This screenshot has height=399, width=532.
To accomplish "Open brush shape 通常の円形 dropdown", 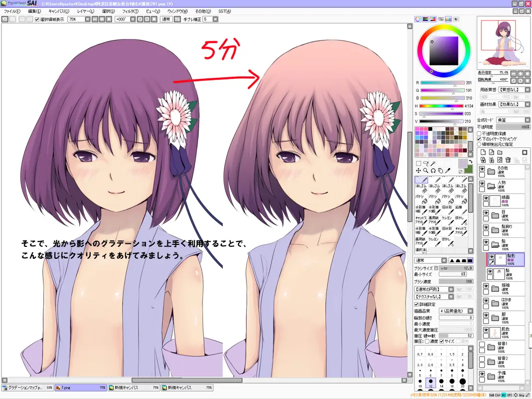I will click(x=451, y=289).
